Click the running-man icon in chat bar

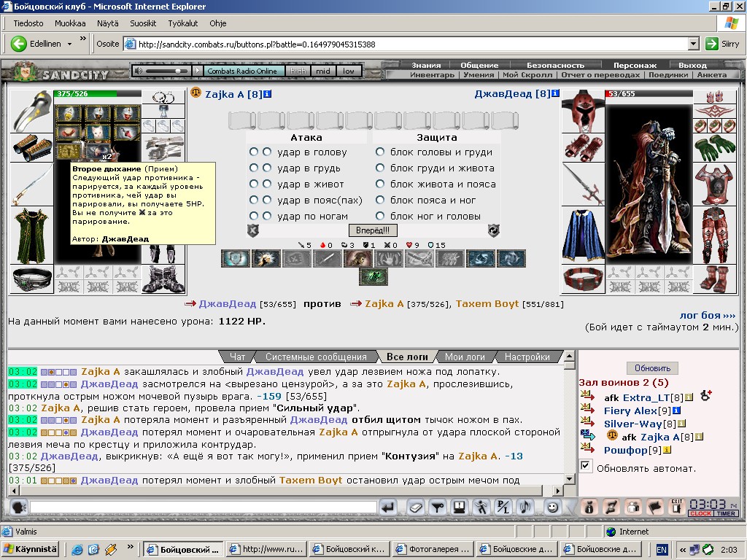click(481, 507)
